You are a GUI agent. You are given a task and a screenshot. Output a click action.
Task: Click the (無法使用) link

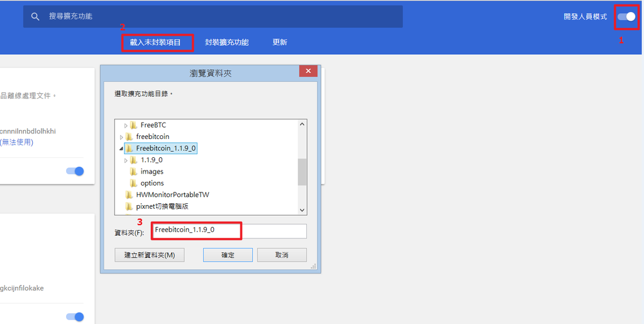pos(16,142)
